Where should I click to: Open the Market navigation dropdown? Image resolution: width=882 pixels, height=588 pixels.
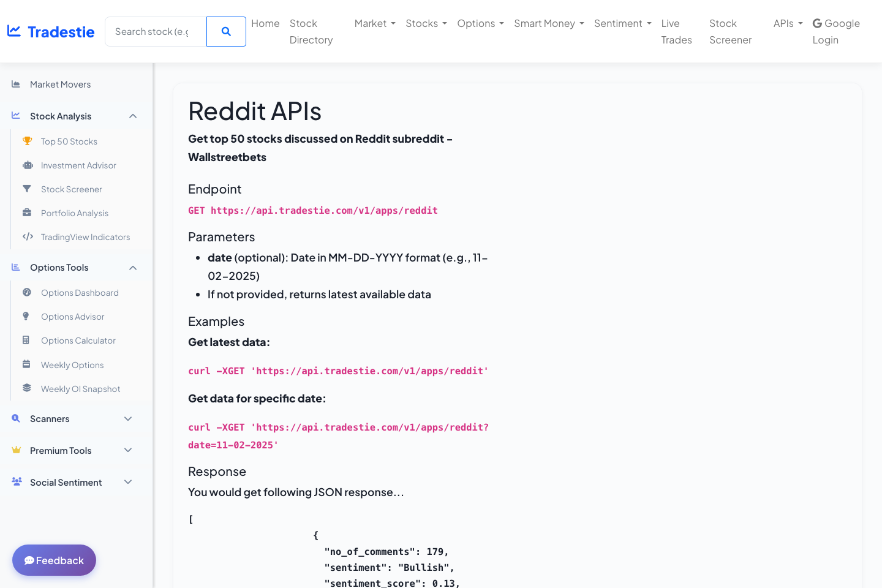pyautogui.click(x=374, y=23)
